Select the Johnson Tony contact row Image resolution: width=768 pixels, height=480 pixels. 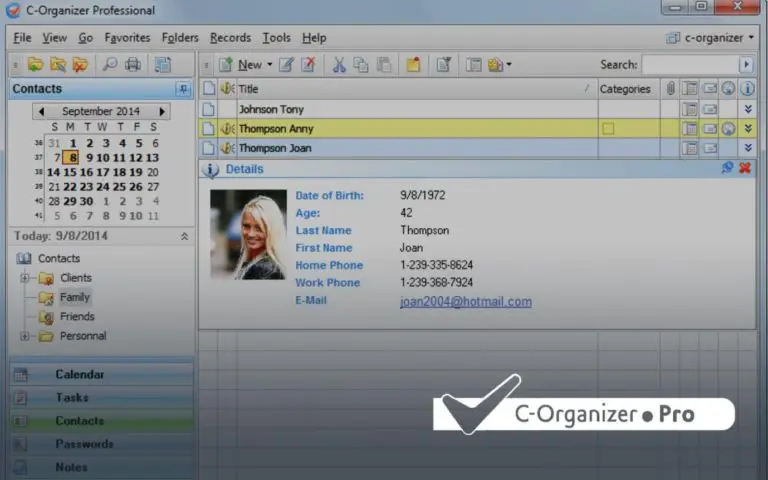tap(477, 109)
